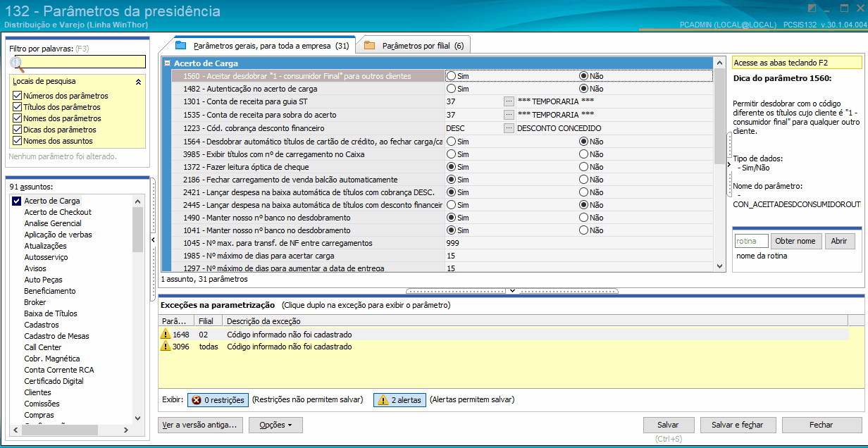
Task: Select Aplicação de verbas subject
Action: point(58,235)
